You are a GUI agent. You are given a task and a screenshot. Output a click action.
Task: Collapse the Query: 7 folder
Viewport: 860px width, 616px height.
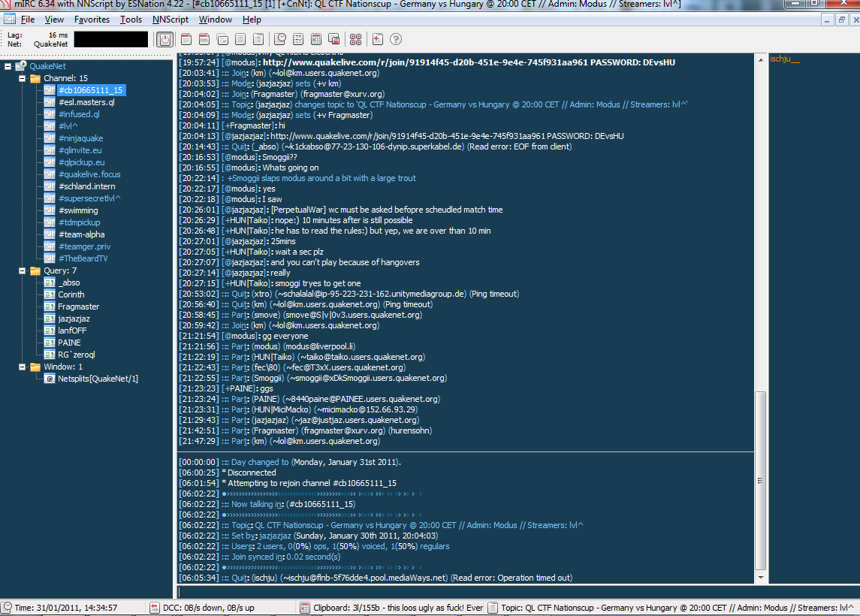pyautogui.click(x=22, y=270)
